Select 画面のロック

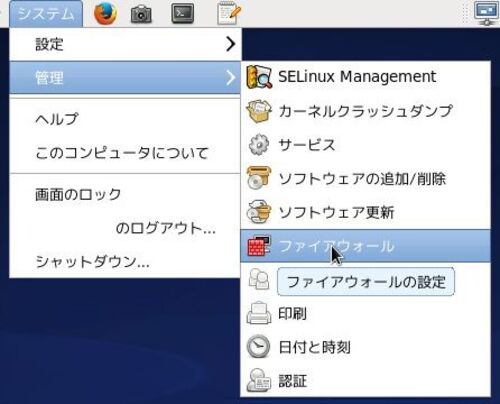[125, 194]
